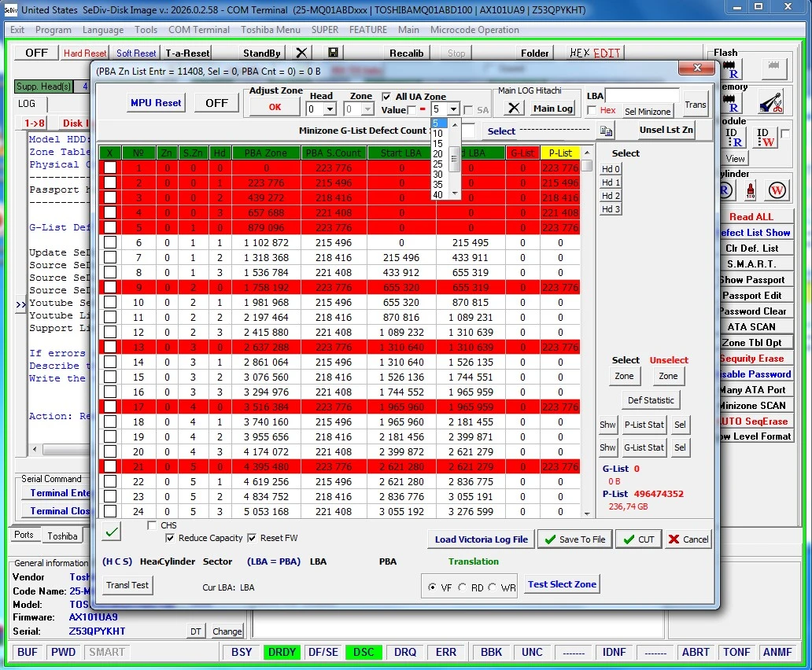Open the Zone dropdown

tap(367, 109)
